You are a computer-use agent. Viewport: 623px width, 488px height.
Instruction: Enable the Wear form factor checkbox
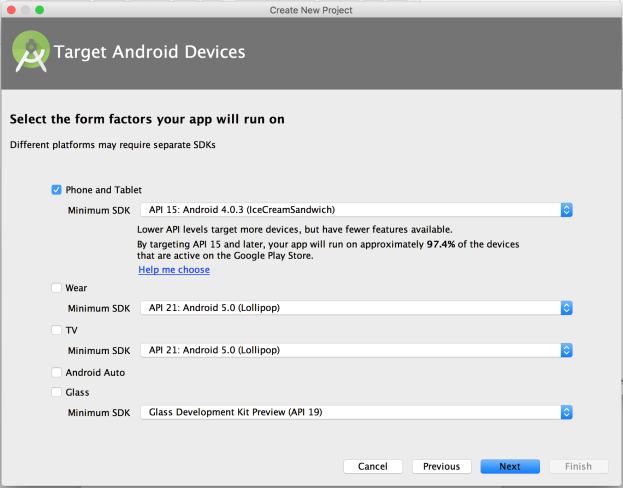56,288
